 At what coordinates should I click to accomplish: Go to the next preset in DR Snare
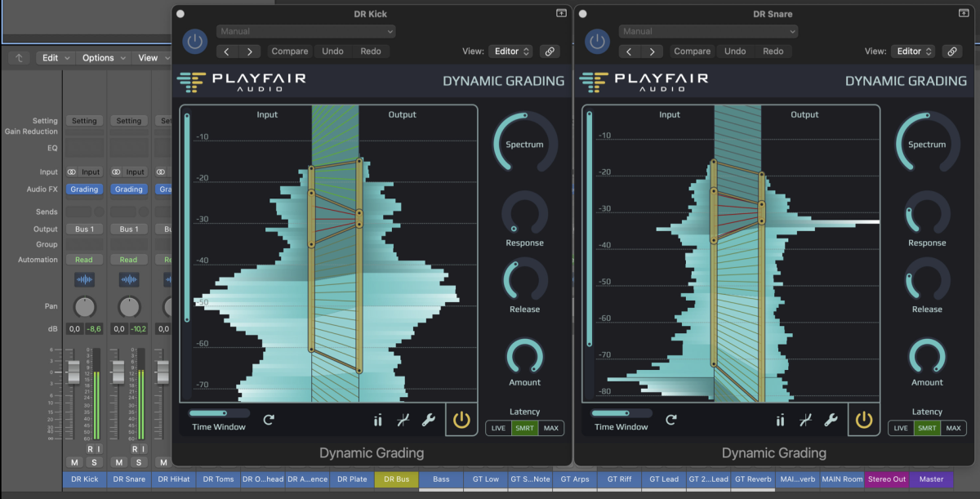(x=652, y=51)
